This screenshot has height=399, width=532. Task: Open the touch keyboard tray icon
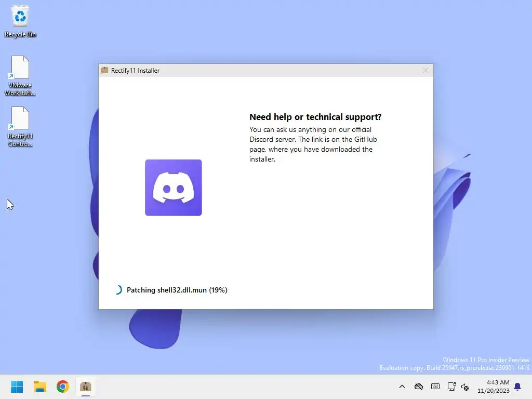point(435,387)
